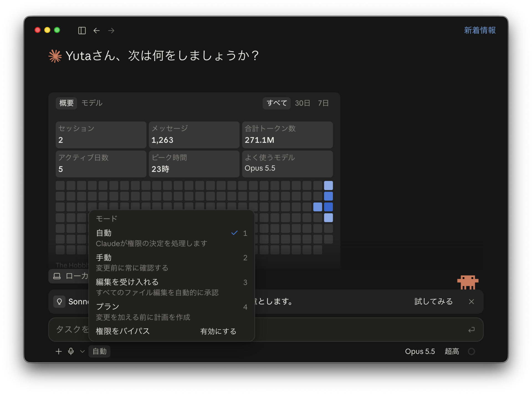The image size is (532, 394).
Task: Select すべて time range
Action: click(277, 103)
